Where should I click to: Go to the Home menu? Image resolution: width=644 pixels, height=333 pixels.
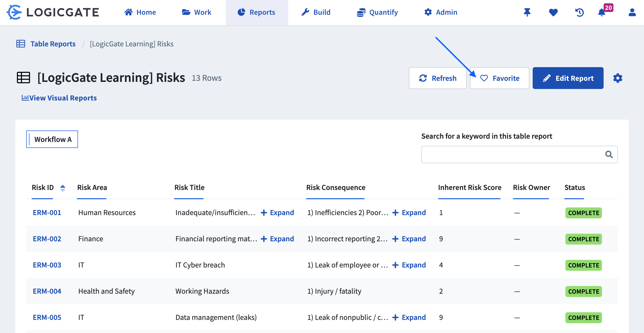tap(140, 12)
